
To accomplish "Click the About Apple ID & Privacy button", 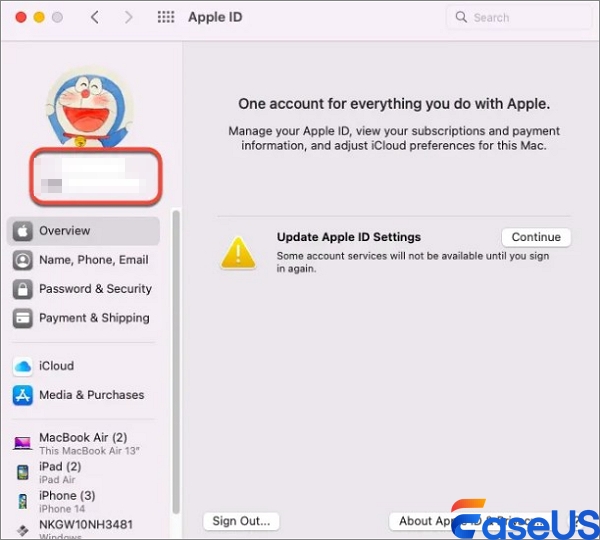I will coord(470,521).
